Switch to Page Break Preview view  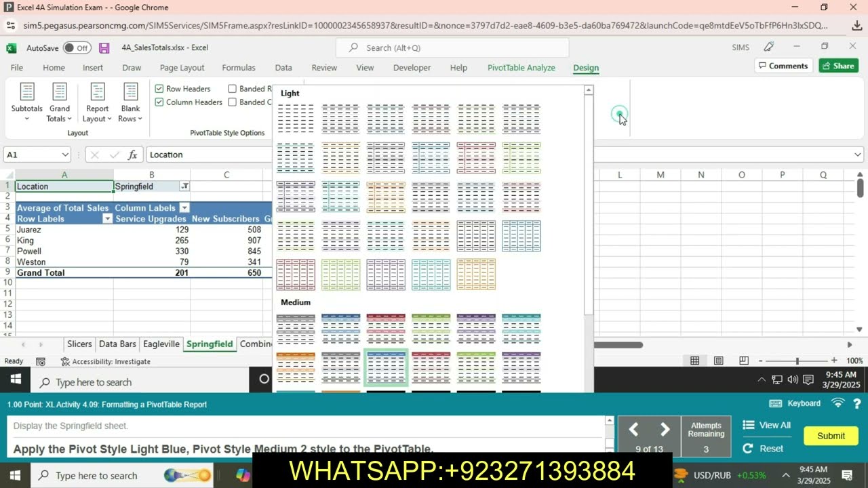744,361
